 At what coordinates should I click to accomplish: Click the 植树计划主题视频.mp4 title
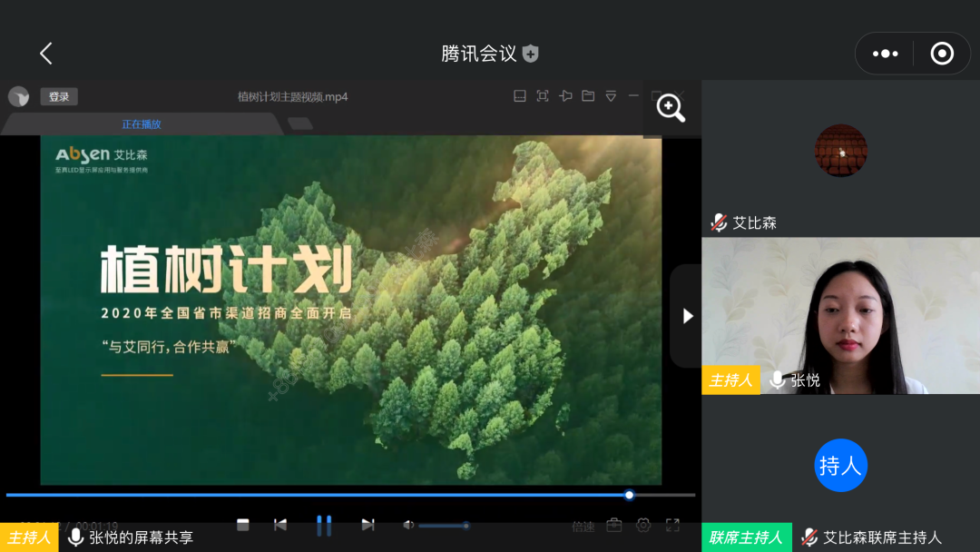coord(292,97)
